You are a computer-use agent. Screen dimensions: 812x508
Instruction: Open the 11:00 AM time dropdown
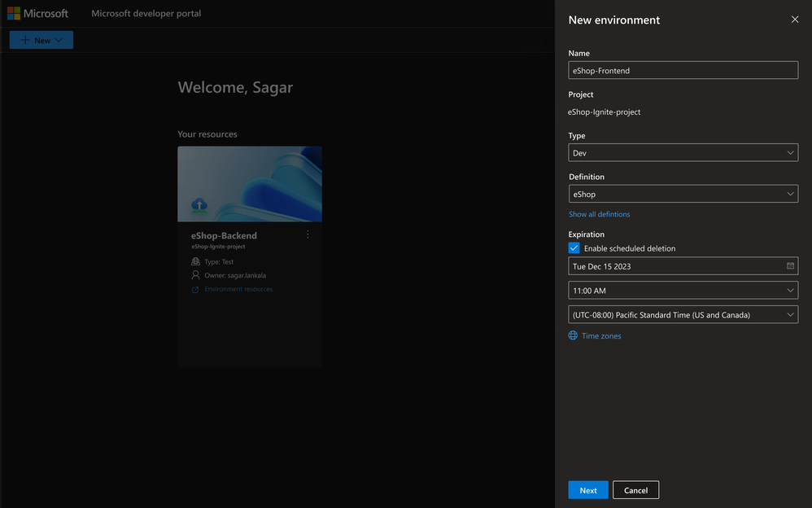point(683,291)
